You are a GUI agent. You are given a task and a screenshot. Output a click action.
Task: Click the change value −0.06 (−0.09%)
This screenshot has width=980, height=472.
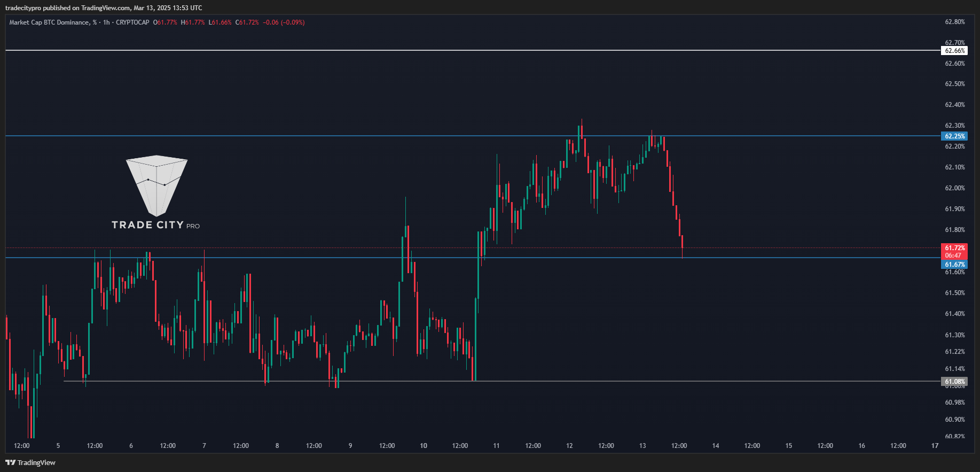click(284, 22)
